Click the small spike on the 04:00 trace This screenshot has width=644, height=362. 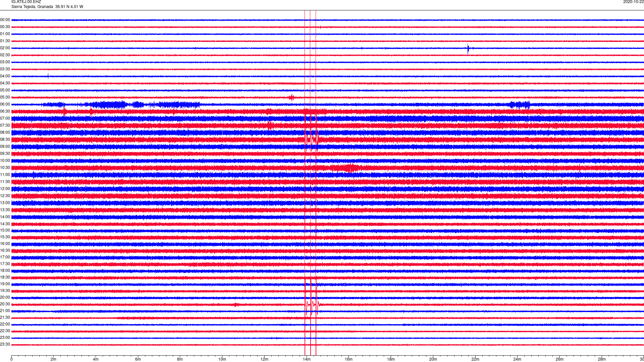48,76
